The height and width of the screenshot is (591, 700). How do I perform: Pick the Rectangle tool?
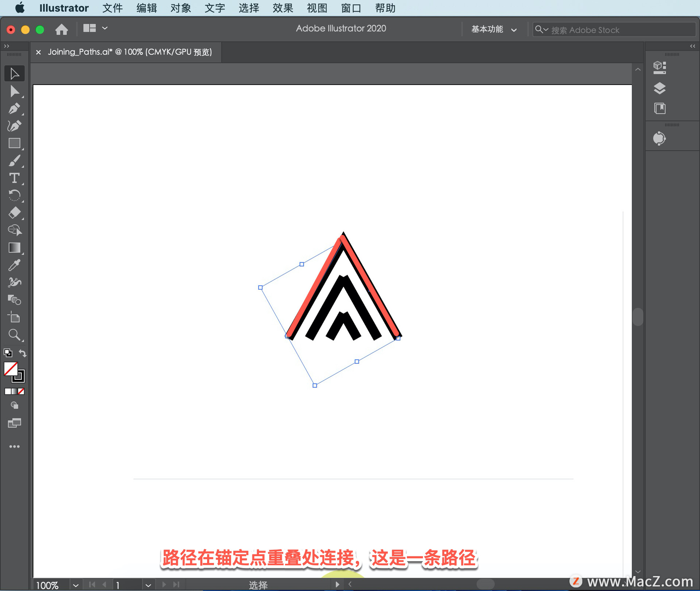pyautogui.click(x=14, y=143)
